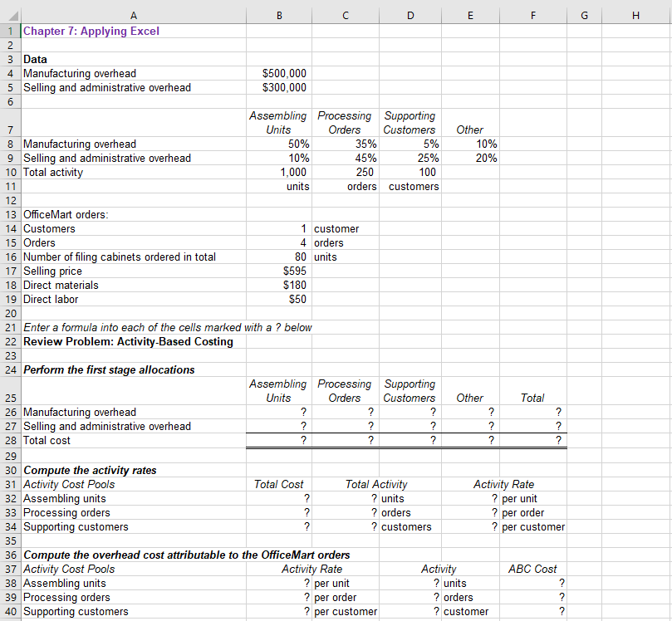The image size is (672, 621).
Task: Click the '45%' Processing Orders cell
Action: point(345,158)
